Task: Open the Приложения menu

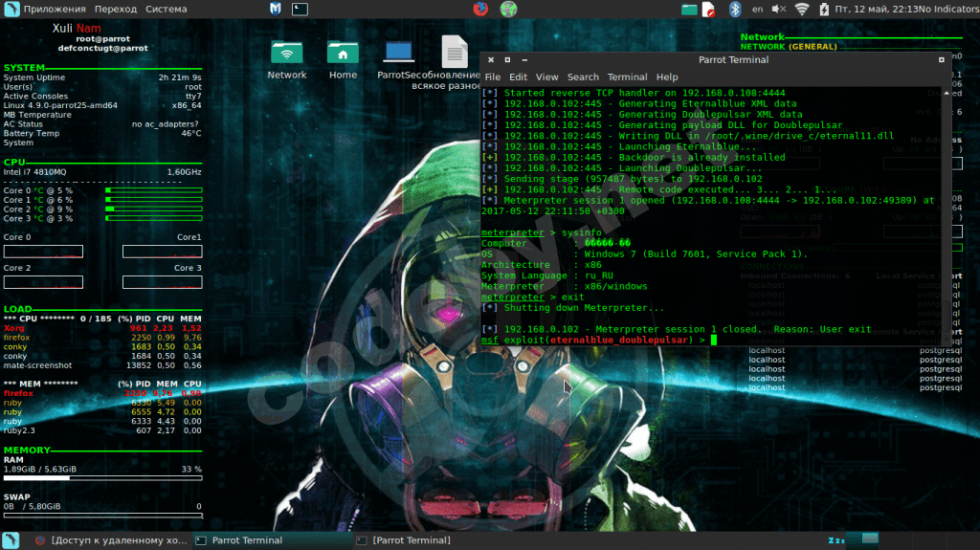Action: (55, 9)
